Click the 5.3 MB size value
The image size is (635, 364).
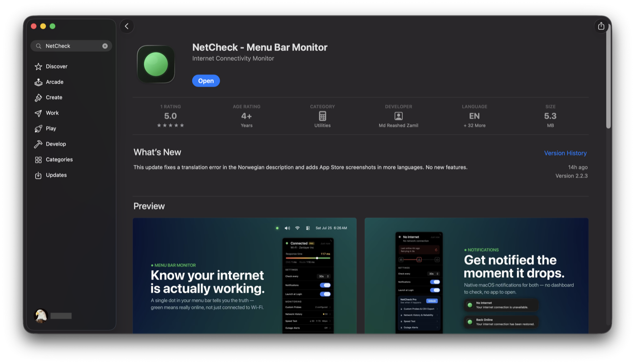tap(550, 116)
